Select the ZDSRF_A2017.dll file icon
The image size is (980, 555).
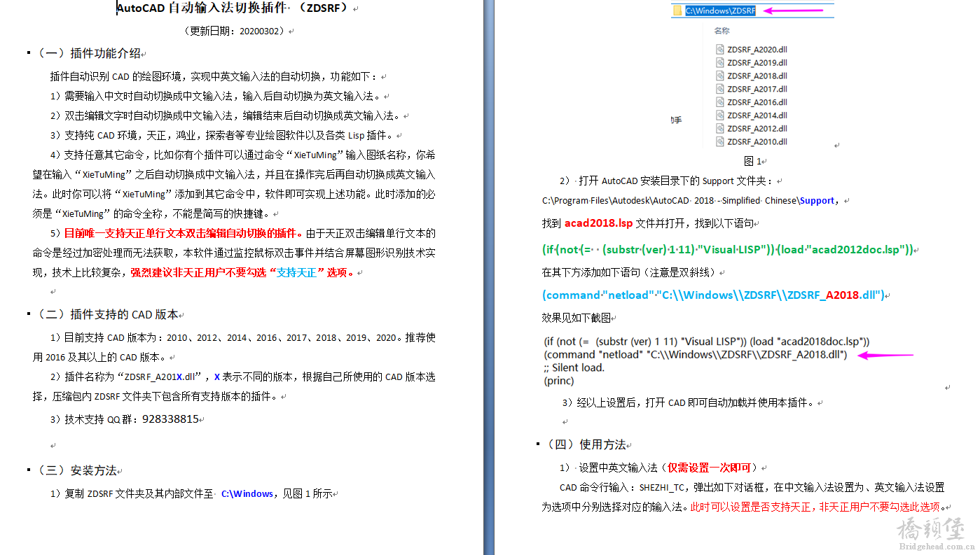point(720,89)
